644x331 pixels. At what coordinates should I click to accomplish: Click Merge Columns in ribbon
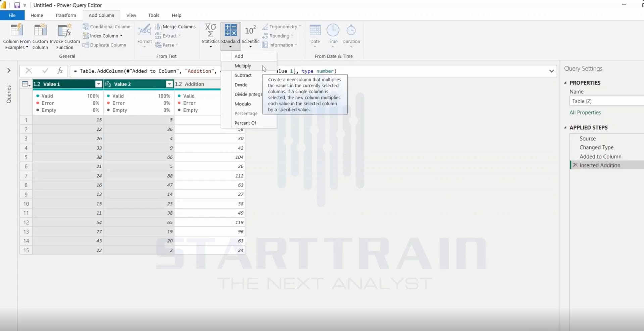175,27
